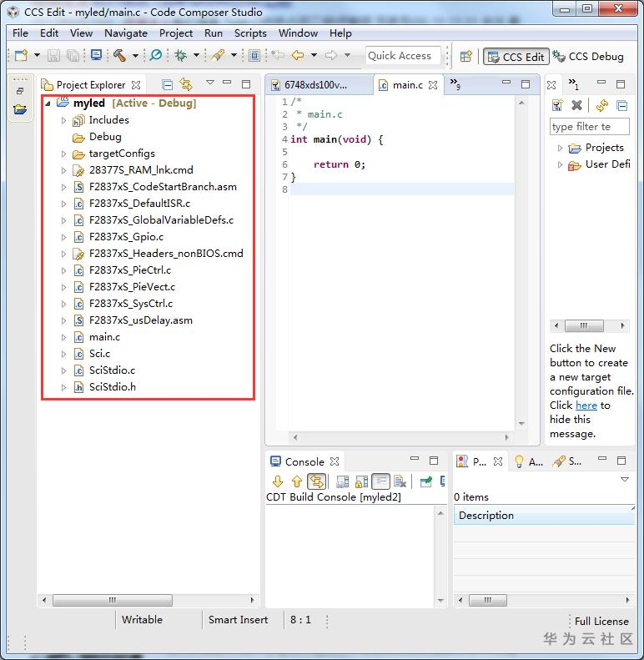Viewport: 644px width, 660px height.
Task: Click the restored-view icon in left sidebar
Action: point(20,91)
